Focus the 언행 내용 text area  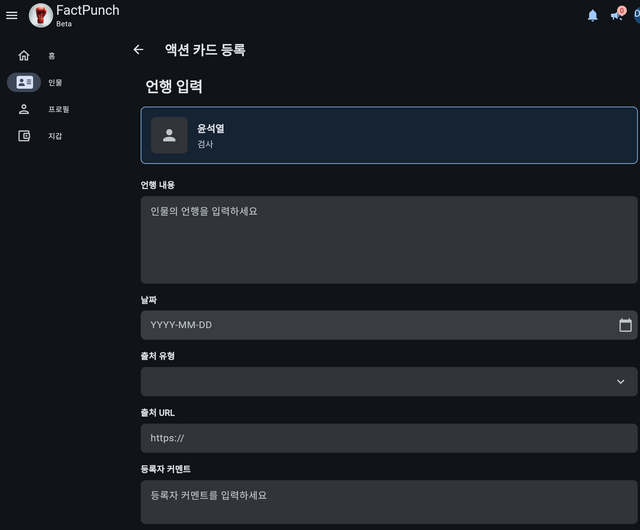pyautogui.click(x=388, y=240)
